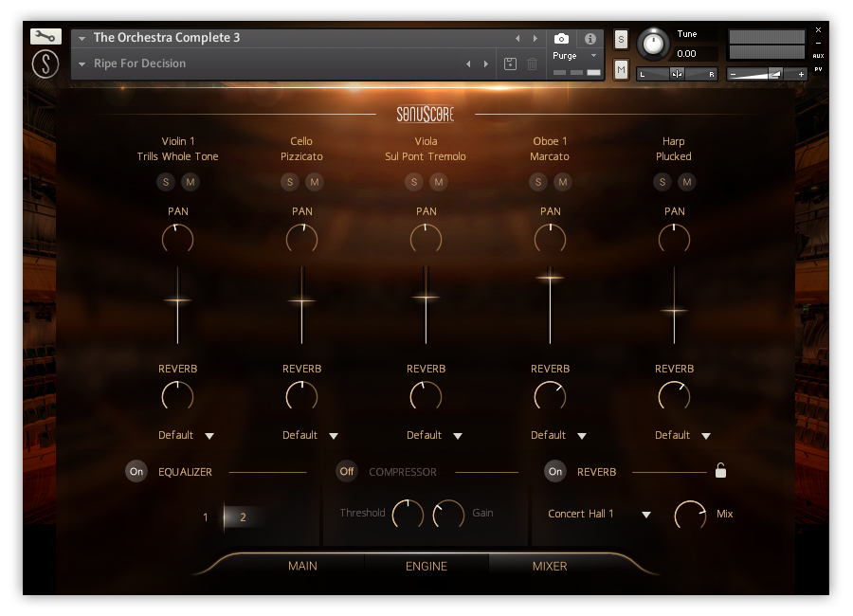Click the Tune knob
The width and height of the screenshot is (853, 616).
(652, 44)
